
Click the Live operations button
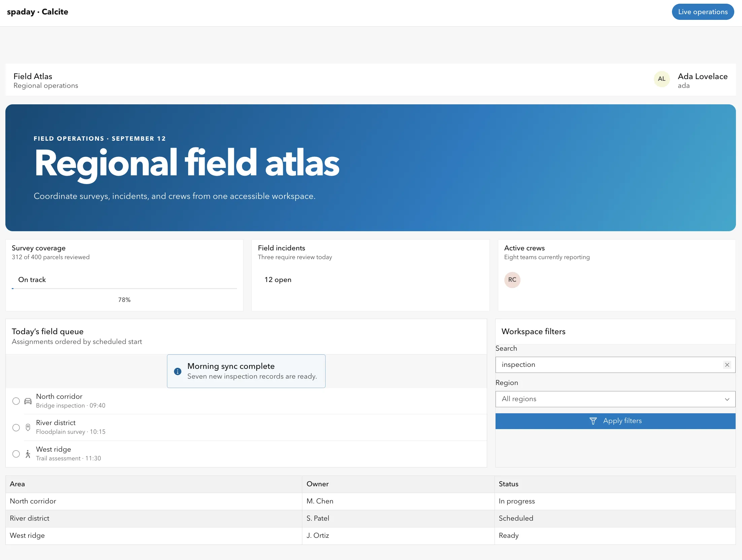coord(703,12)
